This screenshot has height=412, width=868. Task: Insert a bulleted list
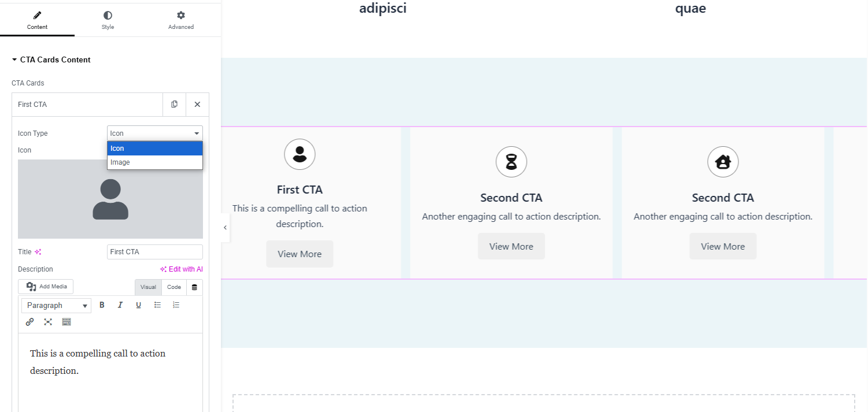(157, 305)
